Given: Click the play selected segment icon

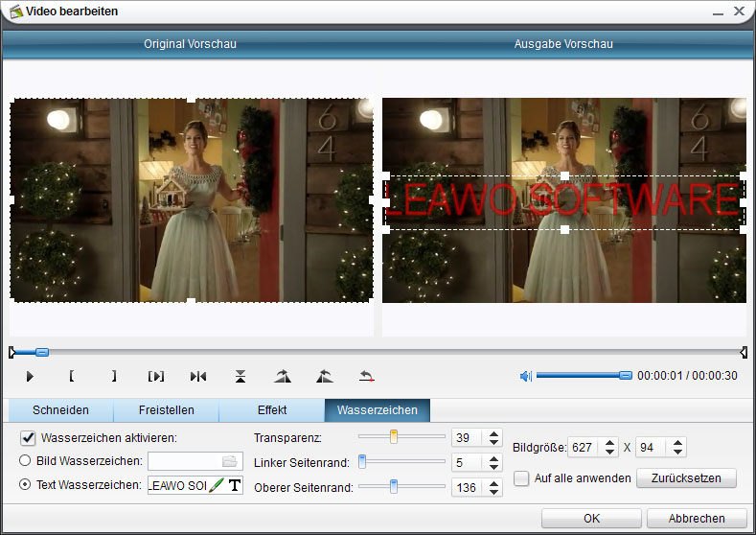Looking at the screenshot, I should pos(156,377).
